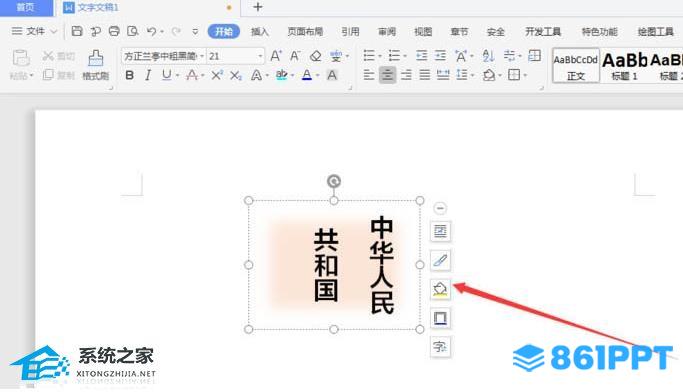
Task: Click the Format Painter brush icon
Action: [95, 58]
